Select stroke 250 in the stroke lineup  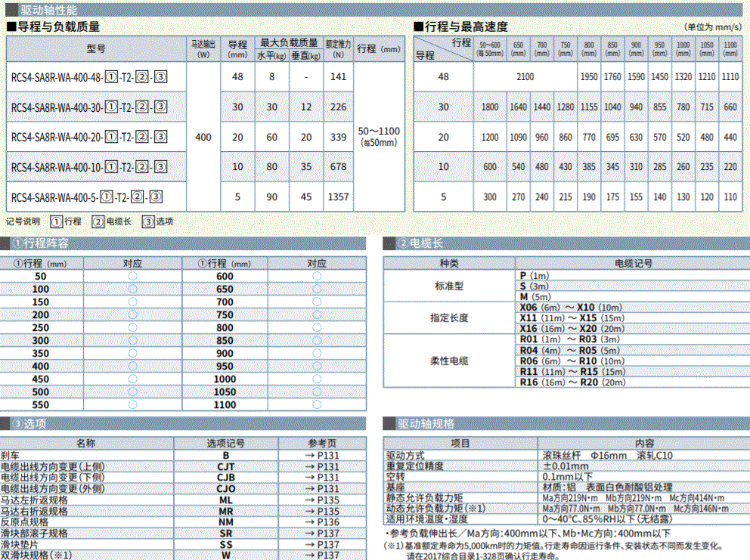(41, 328)
